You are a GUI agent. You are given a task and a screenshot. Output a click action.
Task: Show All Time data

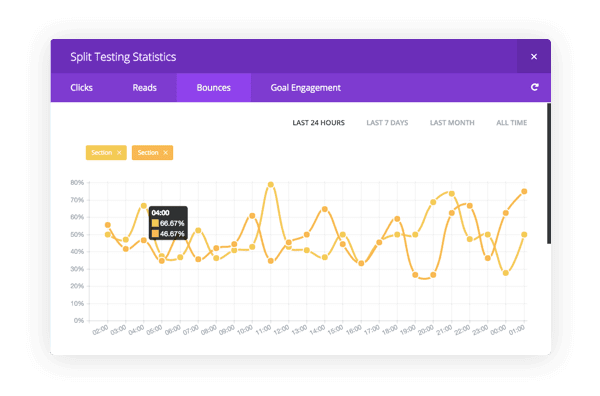pyautogui.click(x=511, y=123)
